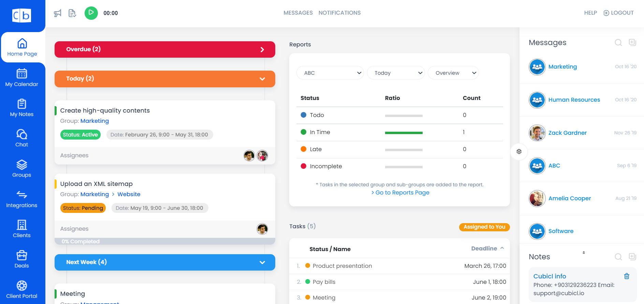Open Marketing group link in Create high-quality contents
This screenshot has width=644, height=304.
[x=94, y=121]
